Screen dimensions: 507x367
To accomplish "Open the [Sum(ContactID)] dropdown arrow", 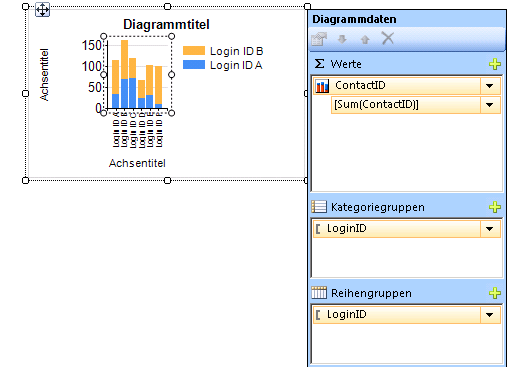I will [490, 105].
